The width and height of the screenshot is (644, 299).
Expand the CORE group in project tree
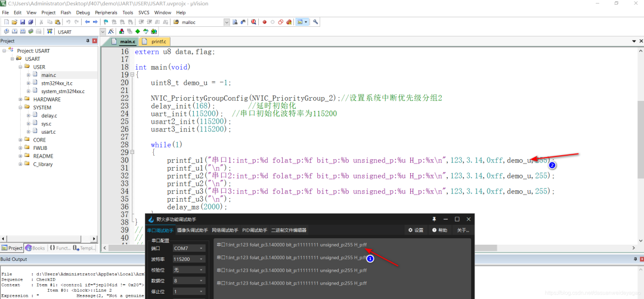[20, 140]
